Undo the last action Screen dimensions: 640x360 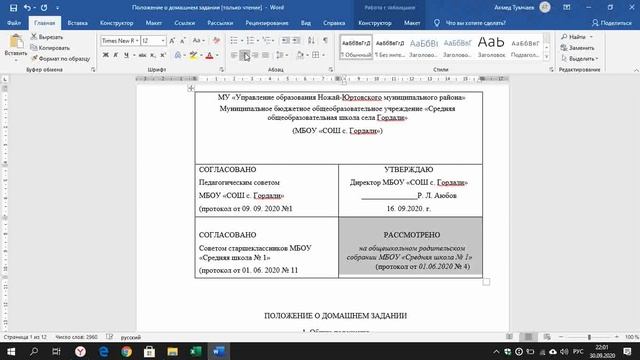(27, 8)
